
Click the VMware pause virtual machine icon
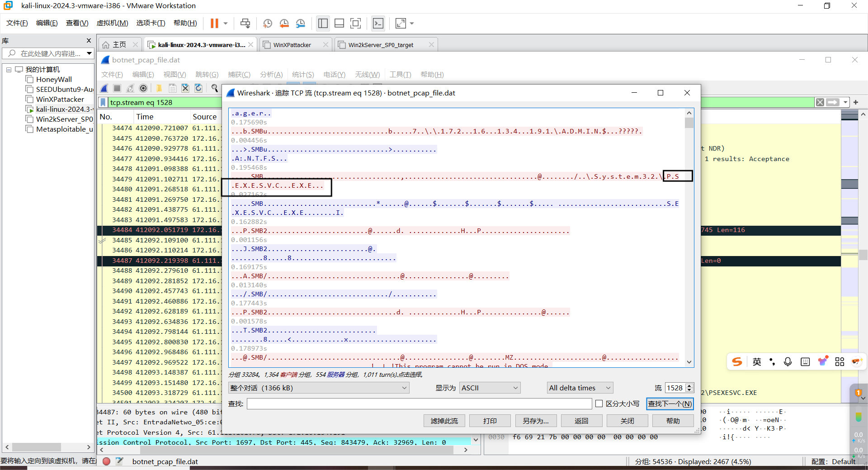point(214,23)
